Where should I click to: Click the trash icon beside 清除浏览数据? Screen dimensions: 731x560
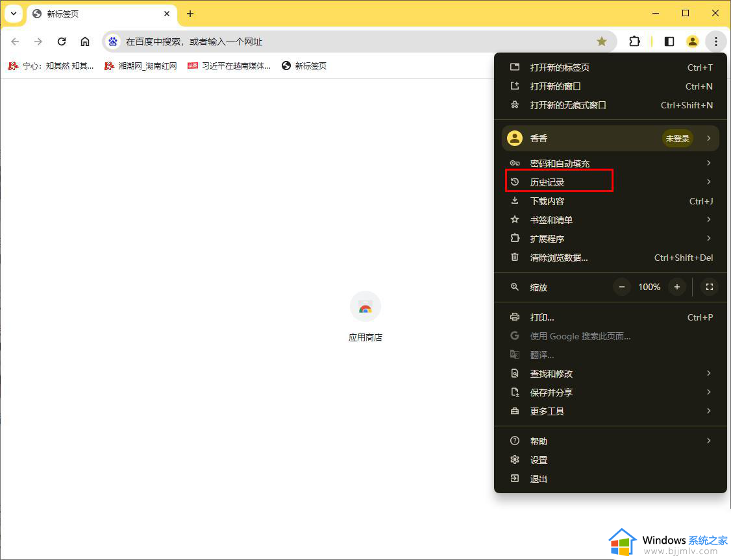(x=515, y=257)
